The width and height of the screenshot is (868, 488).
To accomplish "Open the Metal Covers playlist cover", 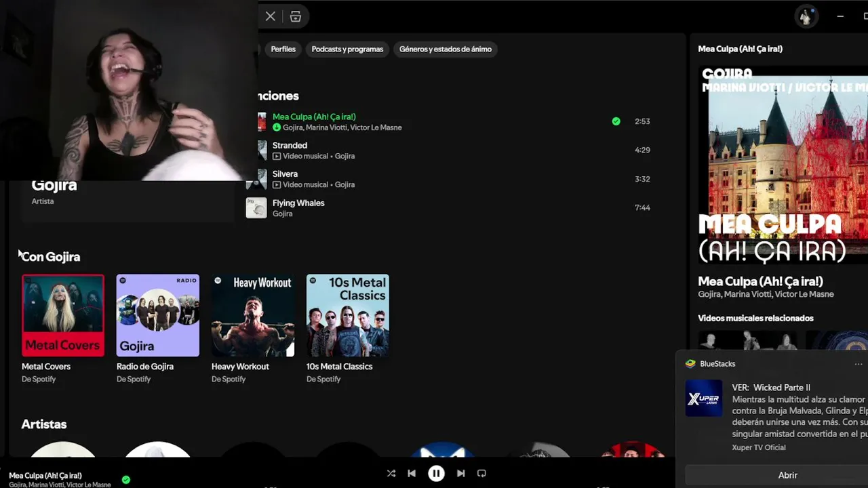I will point(63,315).
